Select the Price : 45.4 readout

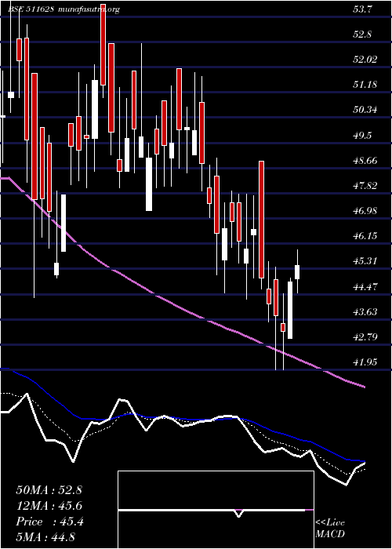pos(49,522)
